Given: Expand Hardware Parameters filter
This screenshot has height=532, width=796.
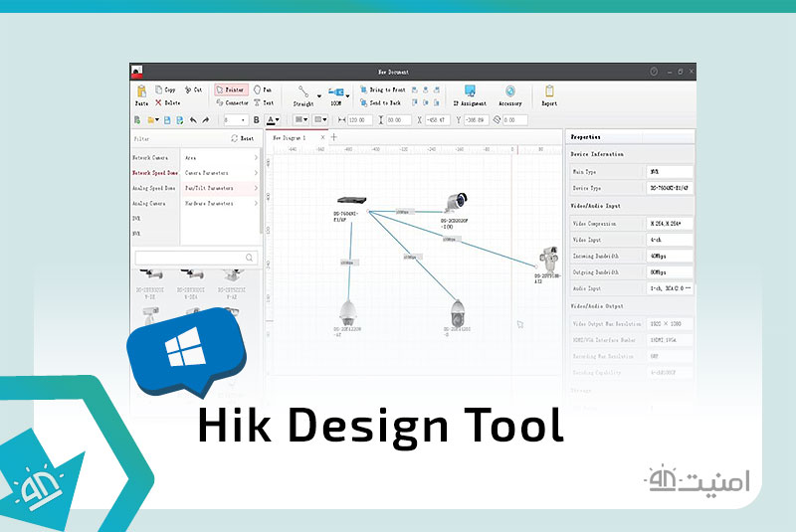Looking at the screenshot, I should [221, 204].
